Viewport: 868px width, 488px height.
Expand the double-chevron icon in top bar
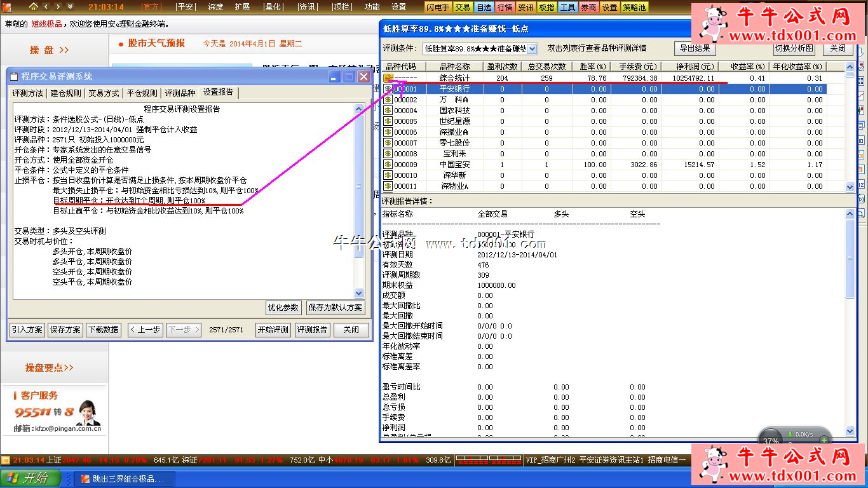point(69,6)
